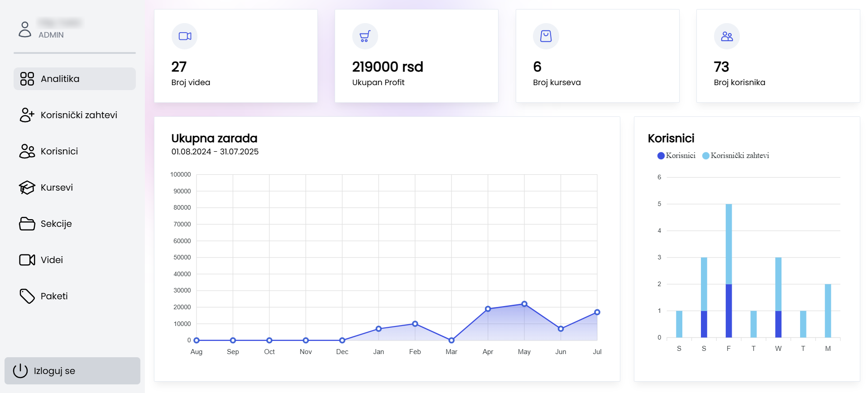
Task: Click the video camera icon on Broj videa card
Action: (185, 36)
